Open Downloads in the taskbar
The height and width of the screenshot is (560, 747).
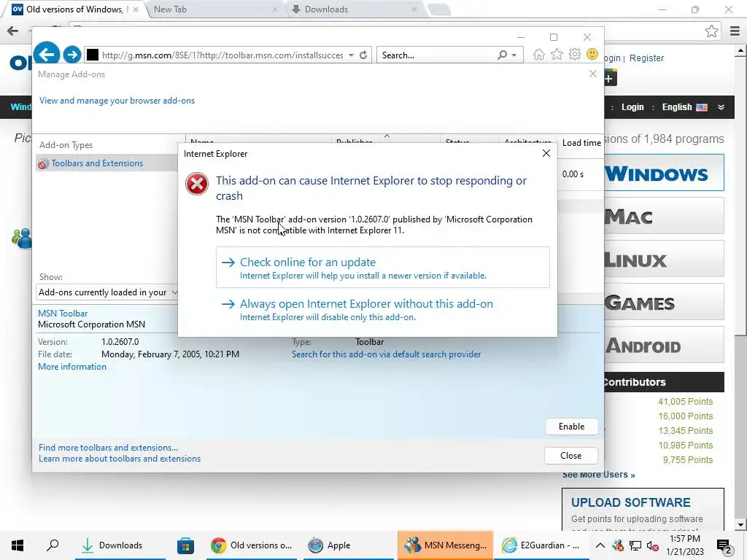pos(120,545)
